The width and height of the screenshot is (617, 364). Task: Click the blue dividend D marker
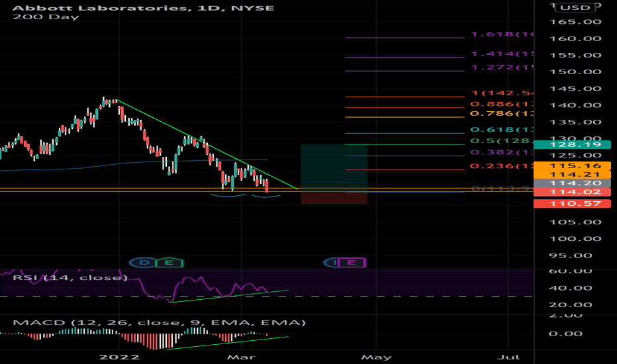(x=144, y=263)
